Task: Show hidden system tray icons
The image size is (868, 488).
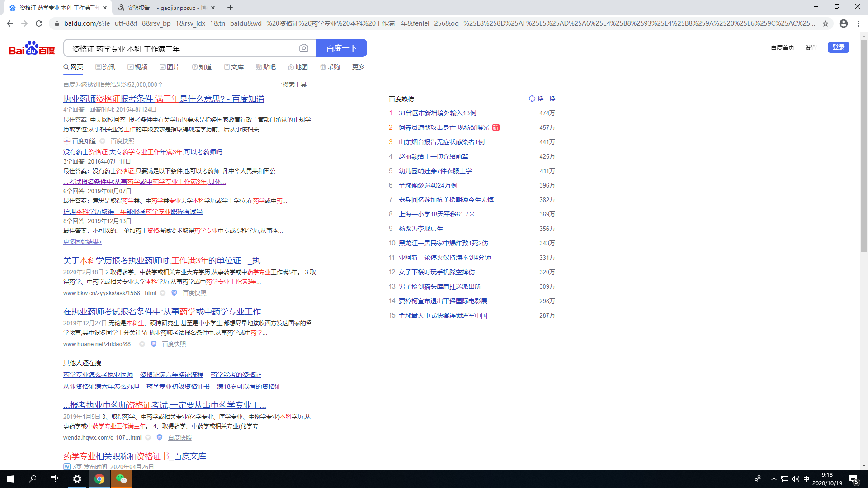Action: click(774, 479)
